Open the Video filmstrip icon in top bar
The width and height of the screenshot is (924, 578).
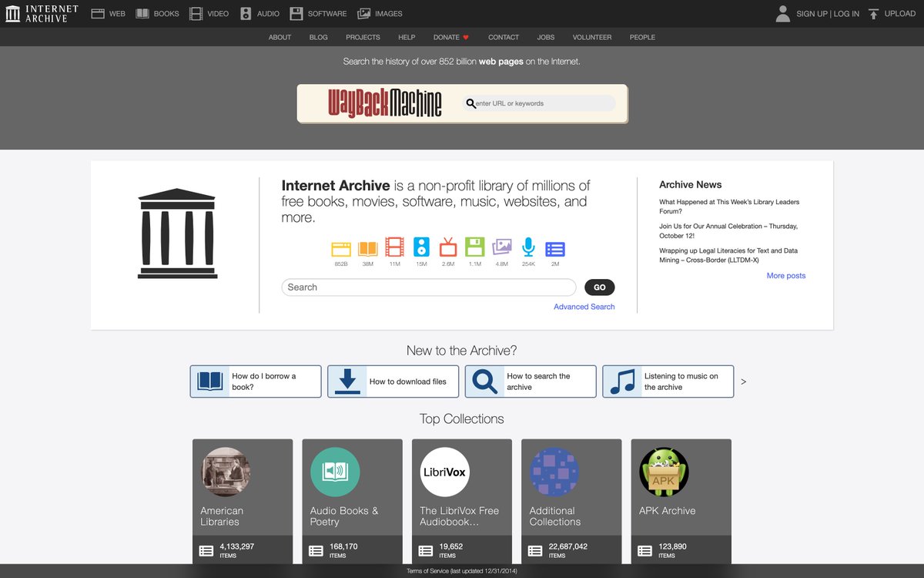[x=196, y=13]
